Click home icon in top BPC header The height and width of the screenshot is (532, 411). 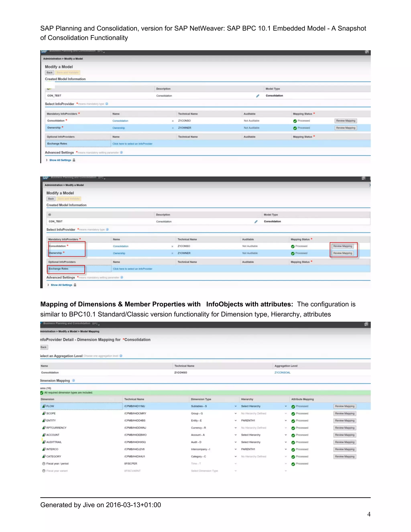pos(367,52)
